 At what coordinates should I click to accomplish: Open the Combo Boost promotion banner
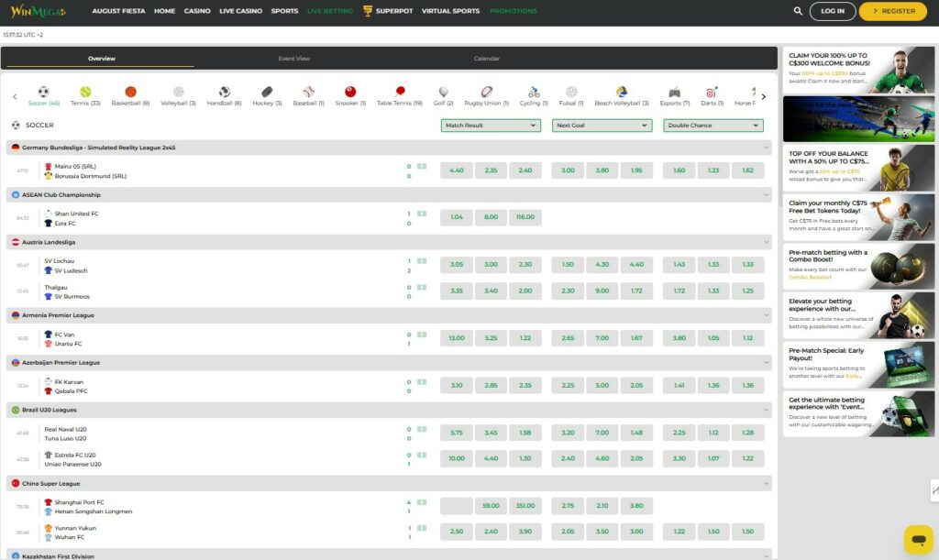click(x=858, y=266)
